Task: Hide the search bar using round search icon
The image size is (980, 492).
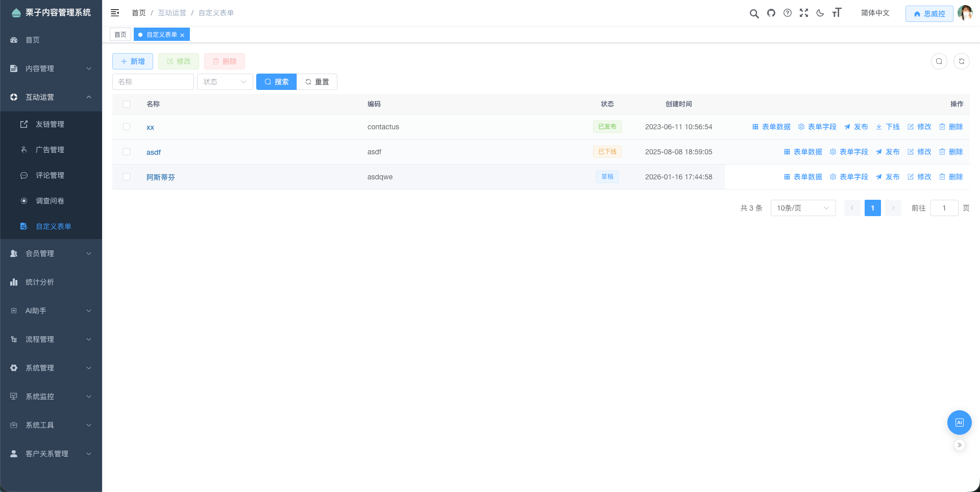Action: coord(939,61)
